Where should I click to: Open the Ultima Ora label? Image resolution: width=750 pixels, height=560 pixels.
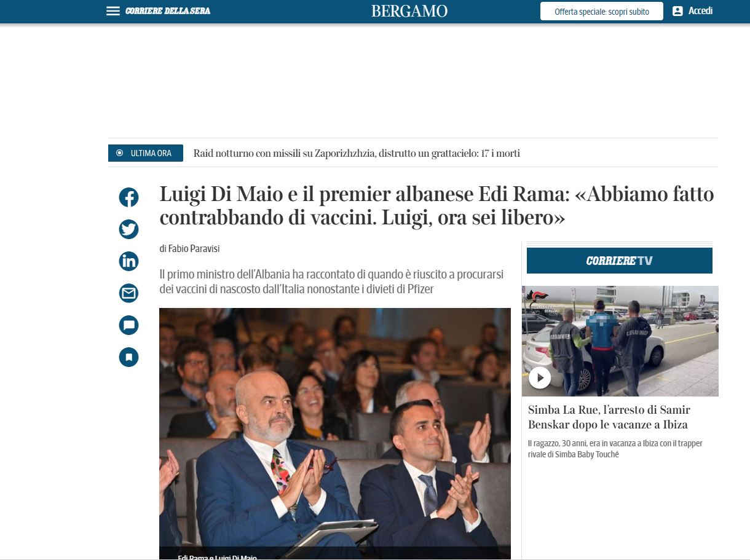click(x=146, y=153)
